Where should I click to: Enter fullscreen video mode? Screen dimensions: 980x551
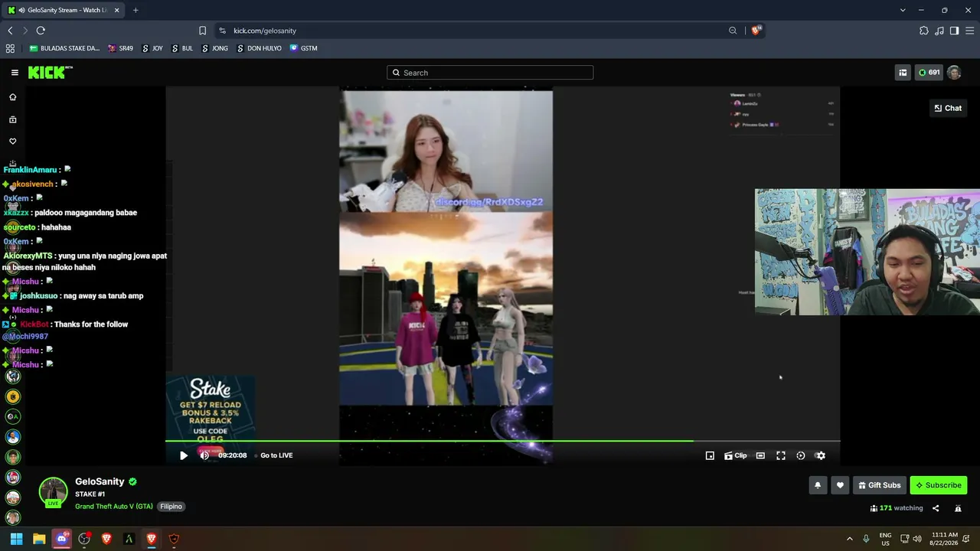coord(781,455)
